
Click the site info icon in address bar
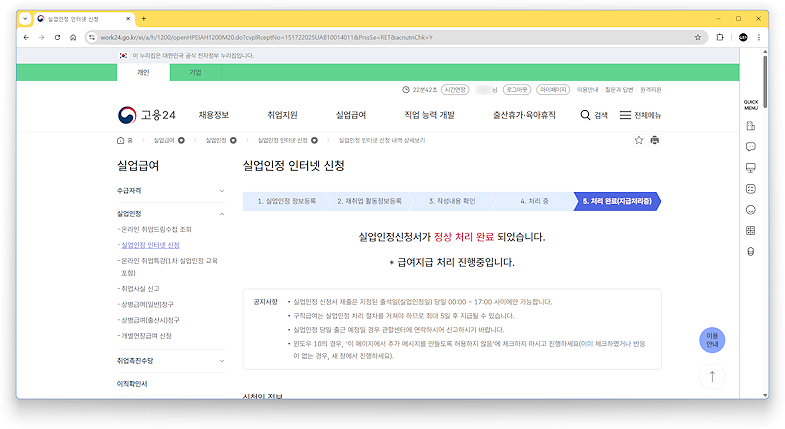click(92, 38)
